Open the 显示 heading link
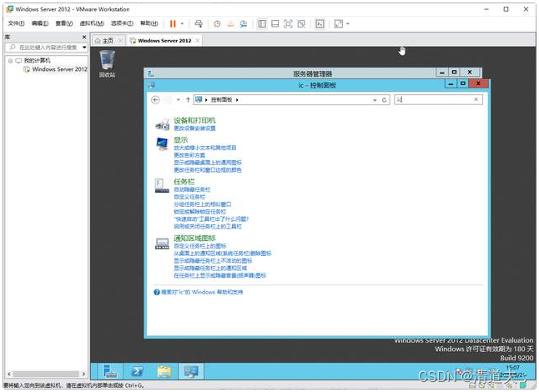 pyautogui.click(x=181, y=140)
